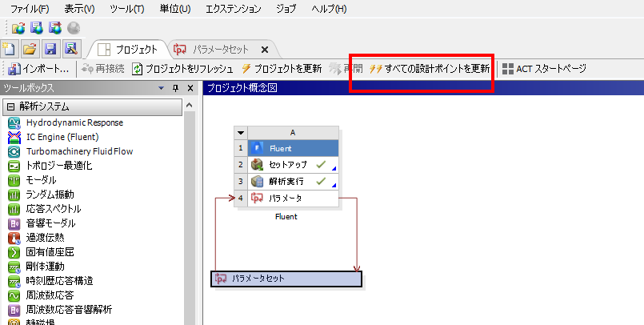Click the Save As icon with the pencil
Viewport: 644px width, 325px height.
pyautogui.click(x=71, y=49)
